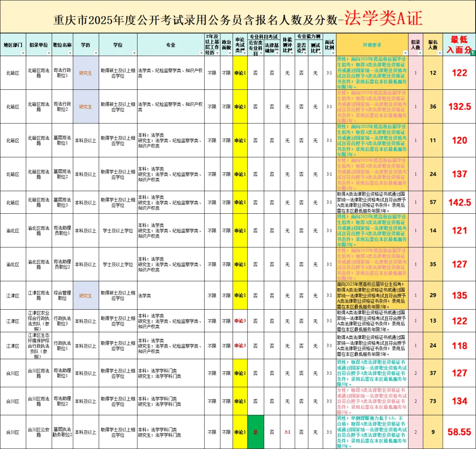Select the score cell 142.5

(459, 202)
